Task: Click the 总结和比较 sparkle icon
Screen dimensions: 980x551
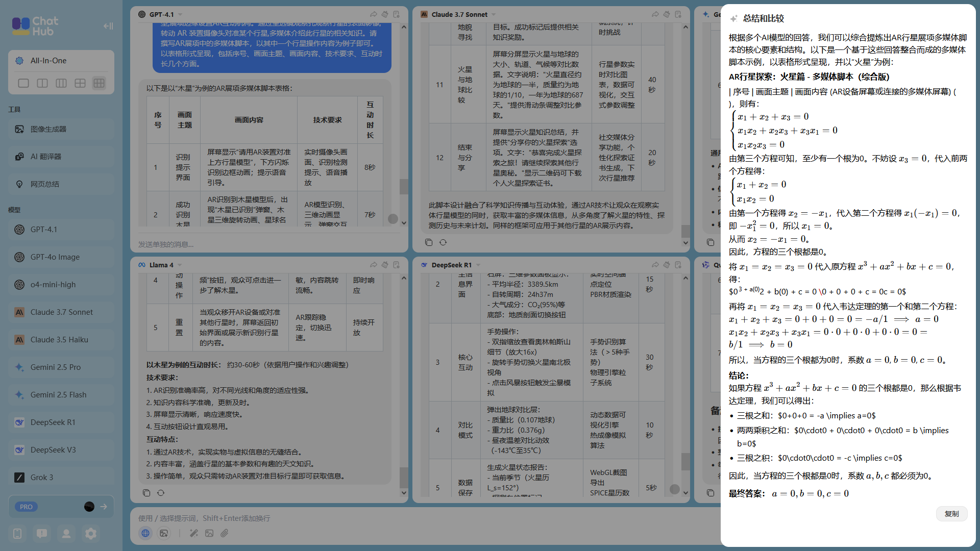Action: [x=734, y=18]
